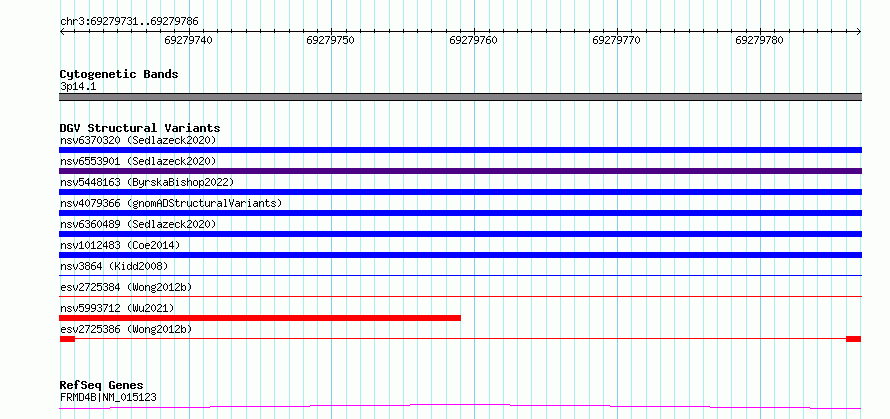
Task: Click the FRMD4B|NM_015123 gene label
Action: (108, 397)
